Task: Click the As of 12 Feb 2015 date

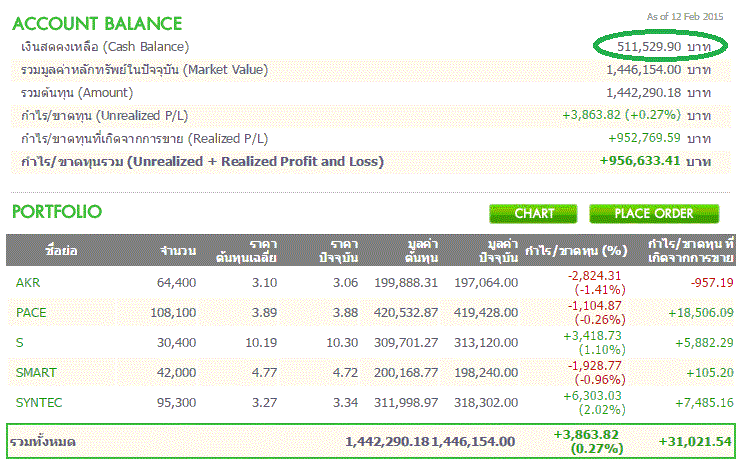Action: (684, 17)
